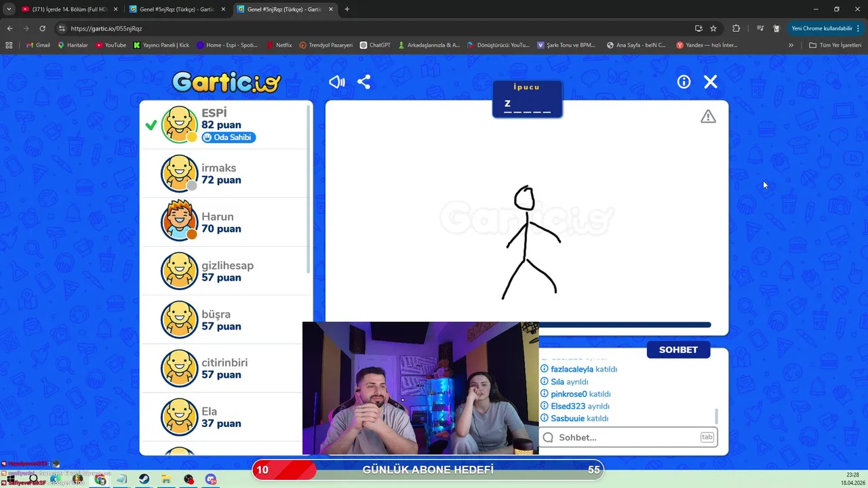
Task: Open Dönüştürücü YouTube bookmark
Action: pos(498,45)
